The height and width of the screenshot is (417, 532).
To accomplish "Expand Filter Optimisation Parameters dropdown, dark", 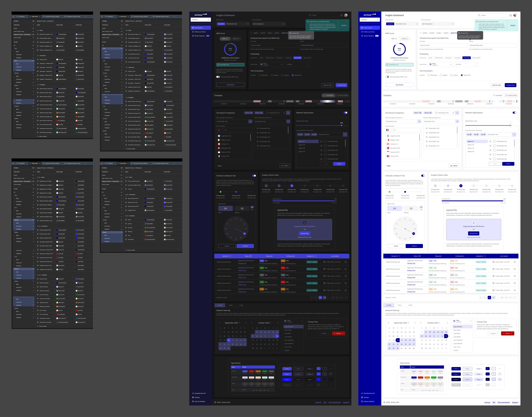I will pyautogui.click(x=345, y=135).
